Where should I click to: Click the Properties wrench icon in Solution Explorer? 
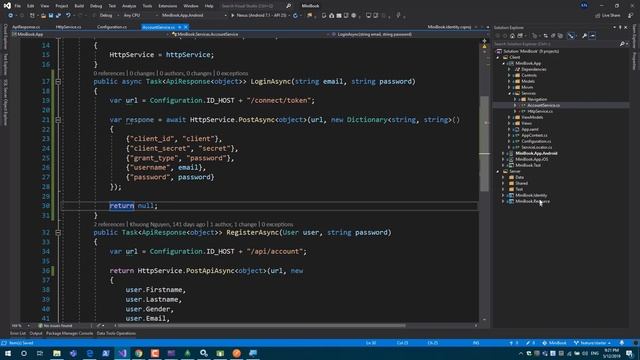584,36
